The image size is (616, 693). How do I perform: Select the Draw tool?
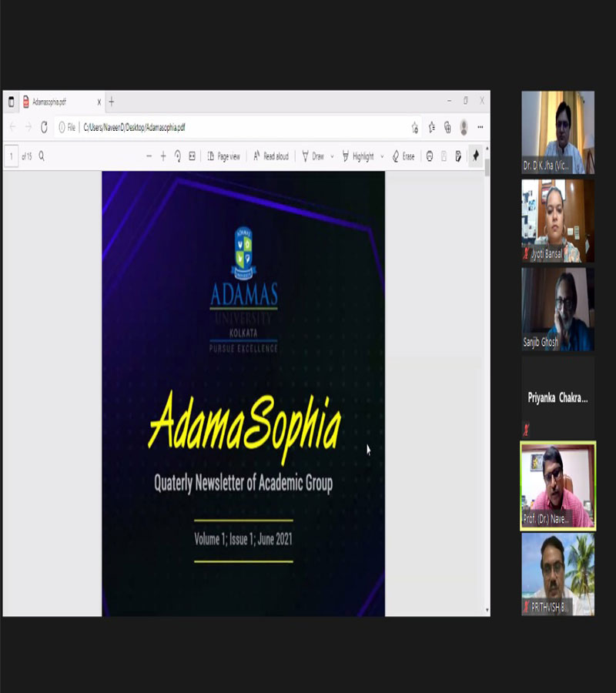pyautogui.click(x=313, y=156)
